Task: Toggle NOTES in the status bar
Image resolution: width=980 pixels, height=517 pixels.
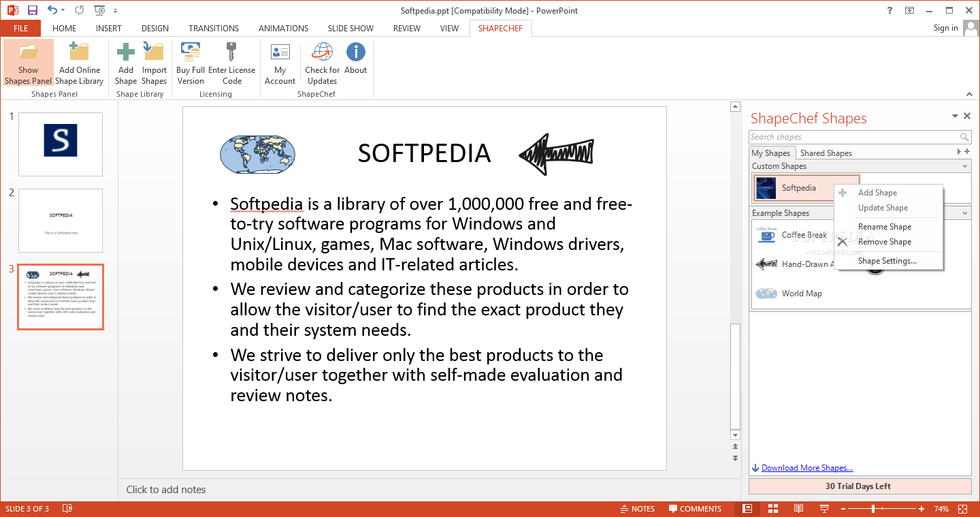Action: tap(637, 509)
